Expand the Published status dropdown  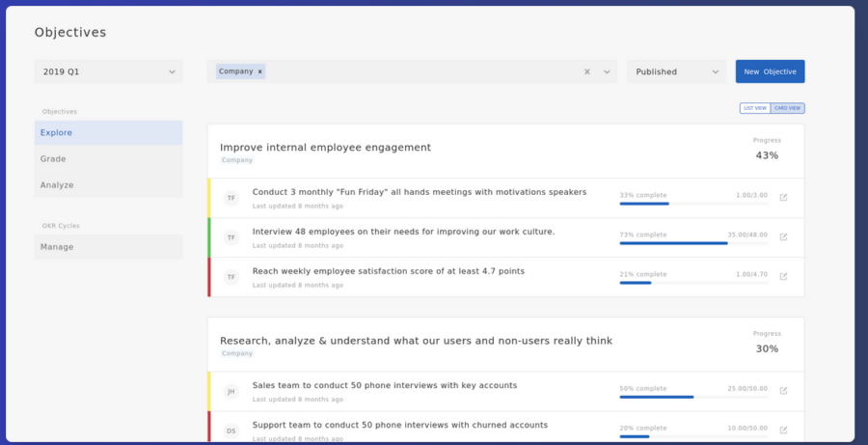click(x=676, y=71)
